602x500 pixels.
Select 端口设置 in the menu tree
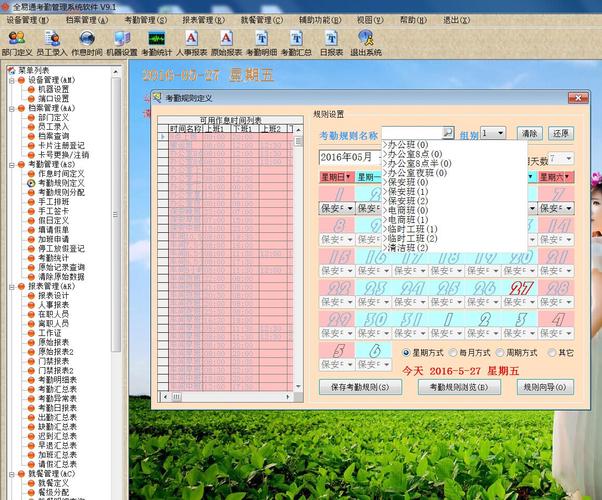click(x=53, y=99)
